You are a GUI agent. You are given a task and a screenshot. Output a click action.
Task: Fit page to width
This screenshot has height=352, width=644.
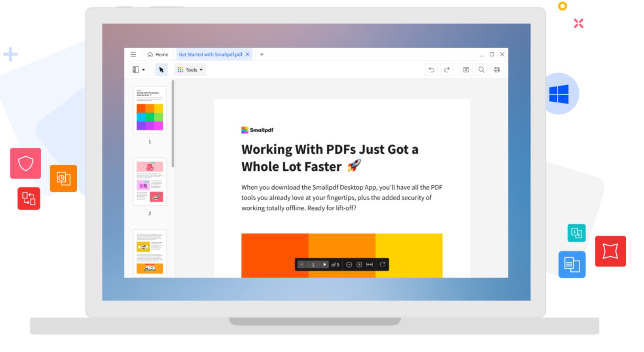pyautogui.click(x=370, y=264)
